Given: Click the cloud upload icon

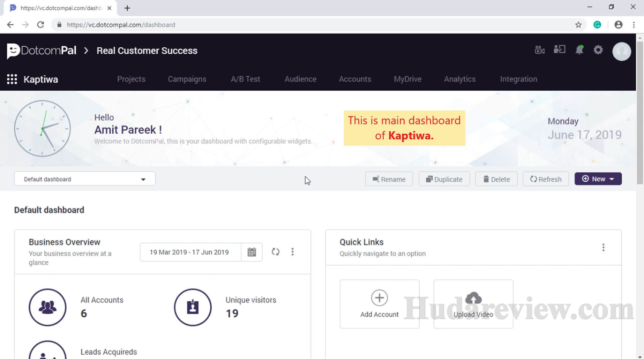Looking at the screenshot, I should 473,298.
